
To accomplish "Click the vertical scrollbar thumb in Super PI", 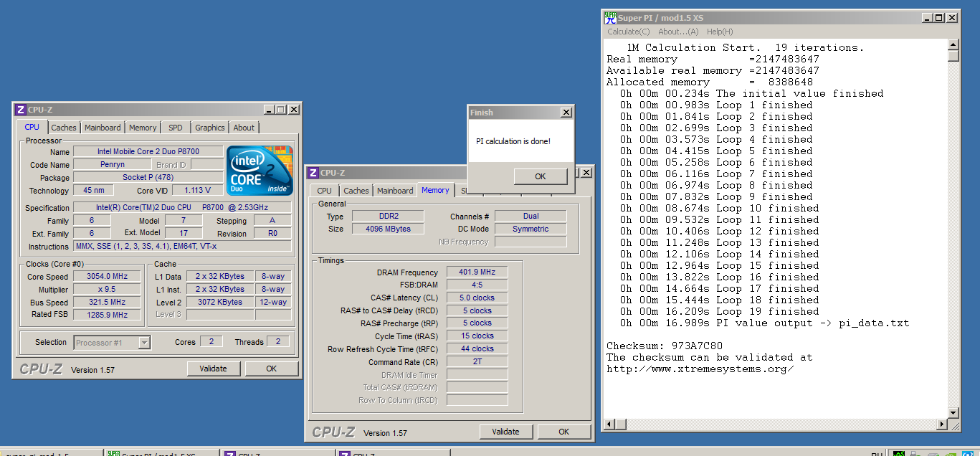I will tap(953, 56).
